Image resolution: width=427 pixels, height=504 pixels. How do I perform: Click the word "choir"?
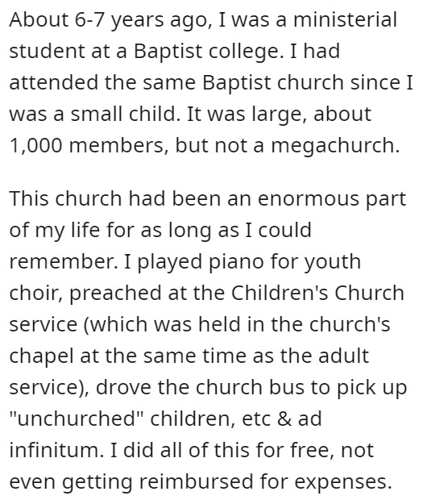34,293
